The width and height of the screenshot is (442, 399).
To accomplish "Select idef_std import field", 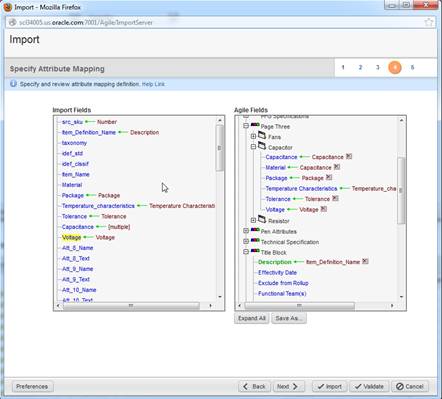I will 72,153.
